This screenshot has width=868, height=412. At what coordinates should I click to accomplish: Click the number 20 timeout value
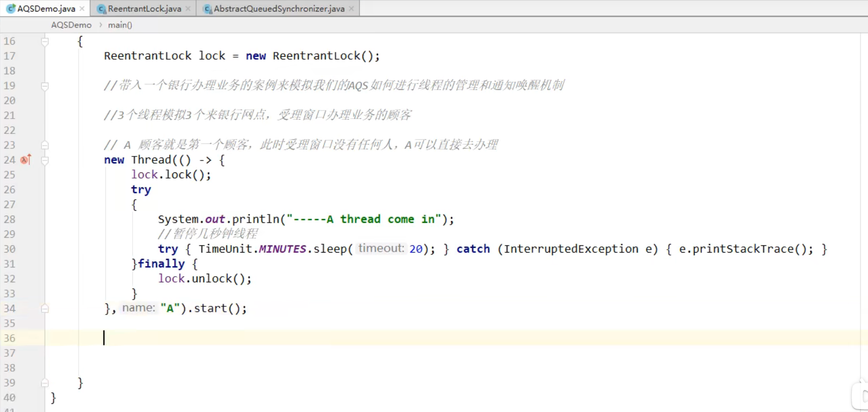416,249
